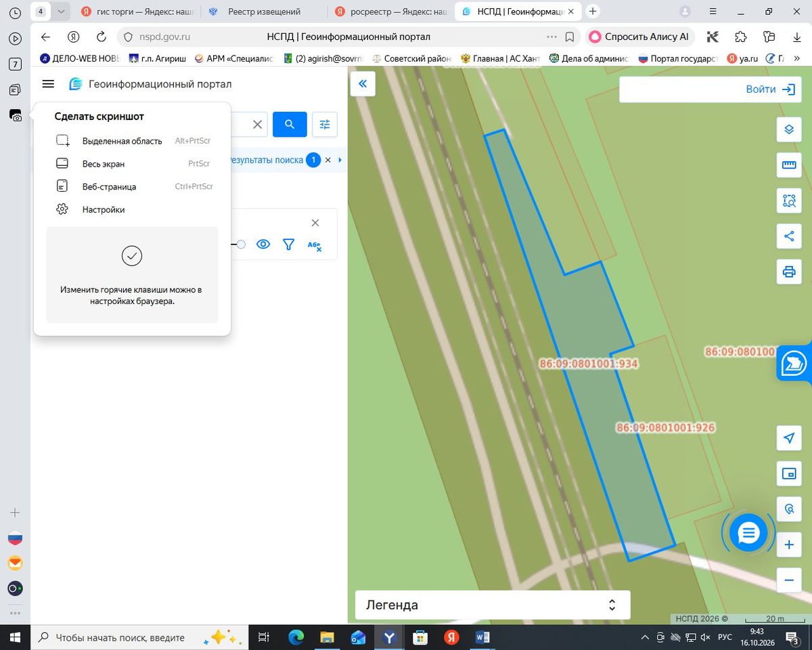Open browser history clock icon
This screenshot has height=650, width=812.
pyautogui.click(x=15, y=13)
